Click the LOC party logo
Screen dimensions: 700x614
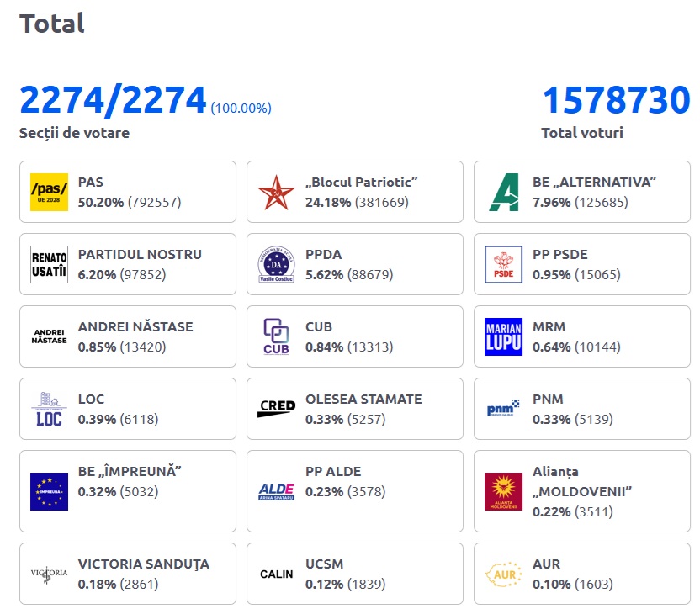(49, 409)
